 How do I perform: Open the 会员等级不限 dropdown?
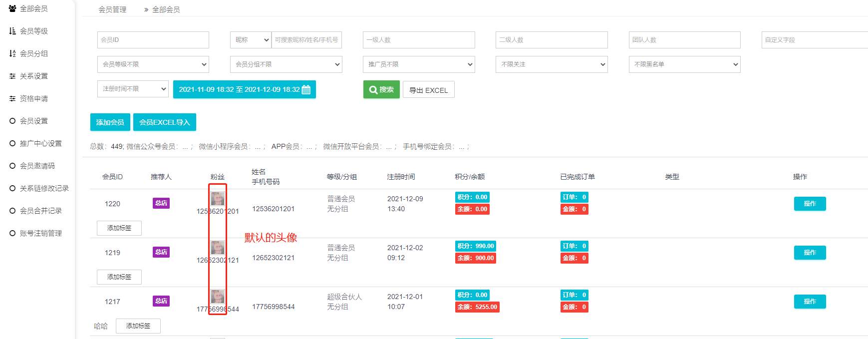(x=153, y=64)
